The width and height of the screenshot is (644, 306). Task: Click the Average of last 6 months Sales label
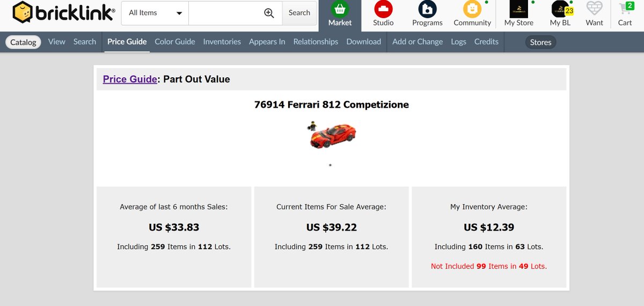click(174, 207)
